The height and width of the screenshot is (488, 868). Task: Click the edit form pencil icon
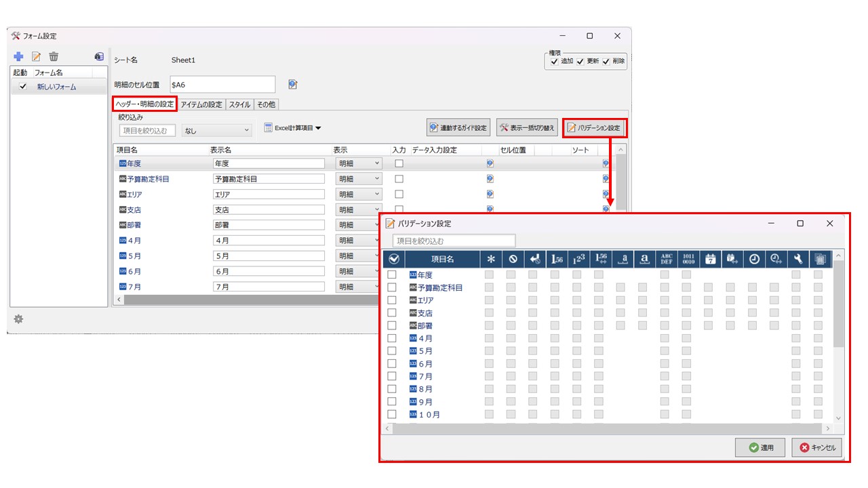point(37,57)
